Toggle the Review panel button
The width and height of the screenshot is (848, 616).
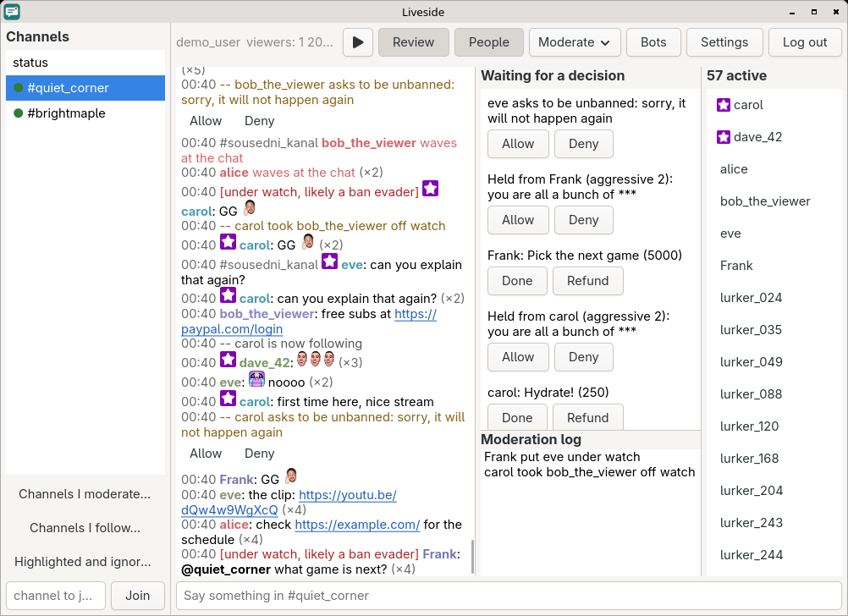[414, 42]
